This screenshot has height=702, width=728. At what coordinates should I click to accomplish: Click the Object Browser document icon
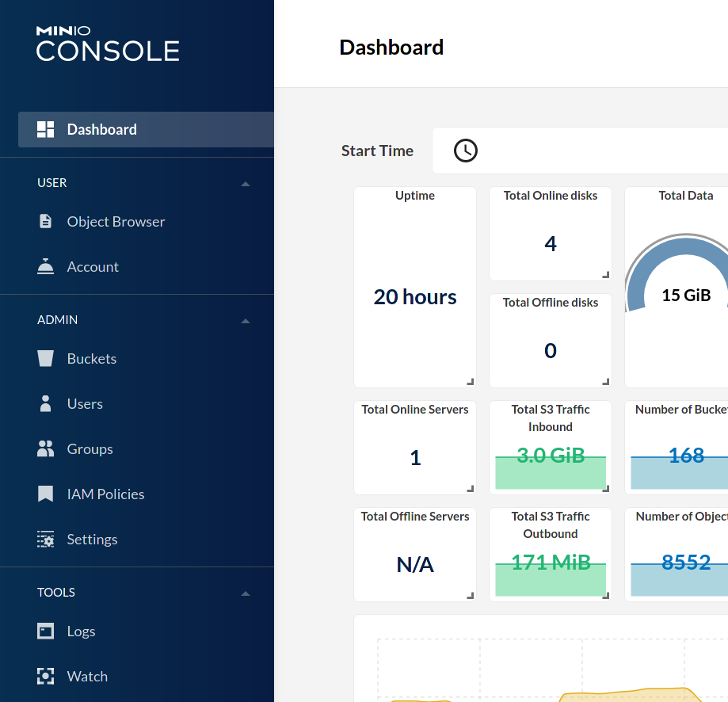coord(46,222)
